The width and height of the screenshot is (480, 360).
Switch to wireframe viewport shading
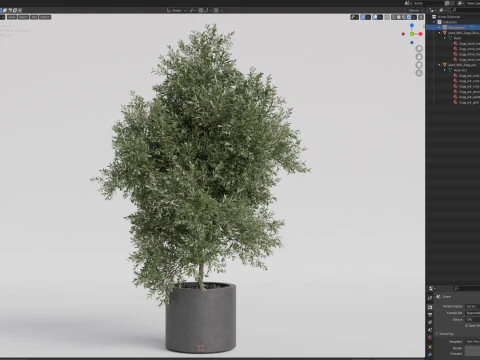click(x=394, y=17)
